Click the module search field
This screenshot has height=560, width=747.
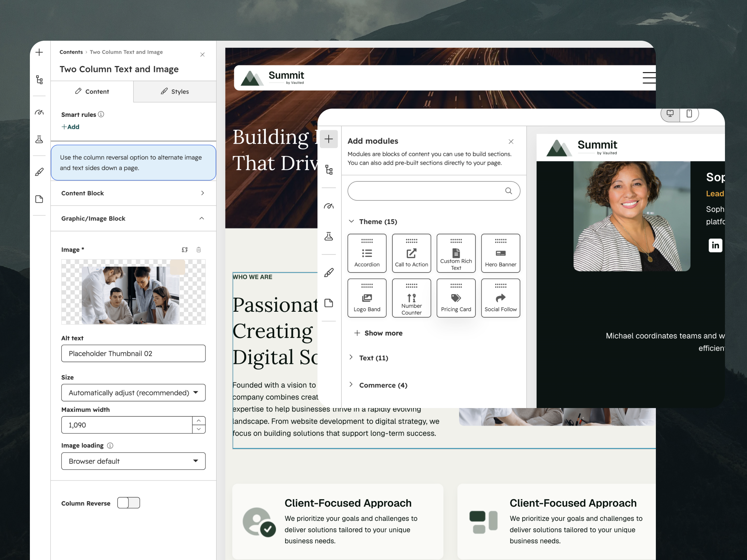tap(434, 191)
